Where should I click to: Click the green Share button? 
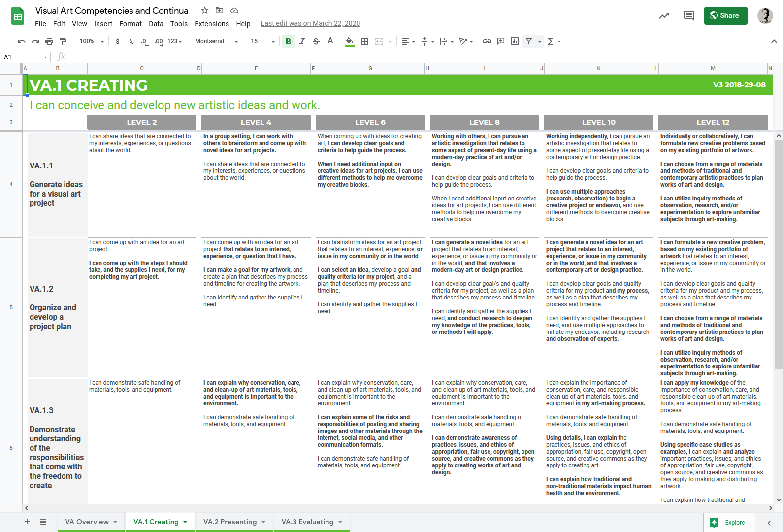point(725,16)
